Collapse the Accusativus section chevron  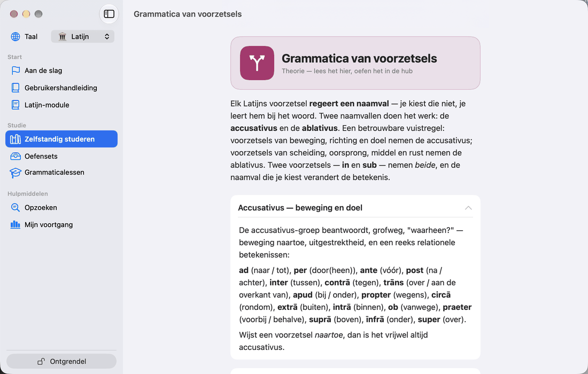pos(468,208)
